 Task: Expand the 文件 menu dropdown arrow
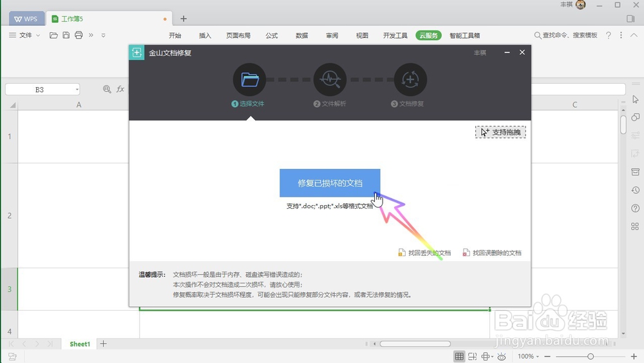pos(38,35)
